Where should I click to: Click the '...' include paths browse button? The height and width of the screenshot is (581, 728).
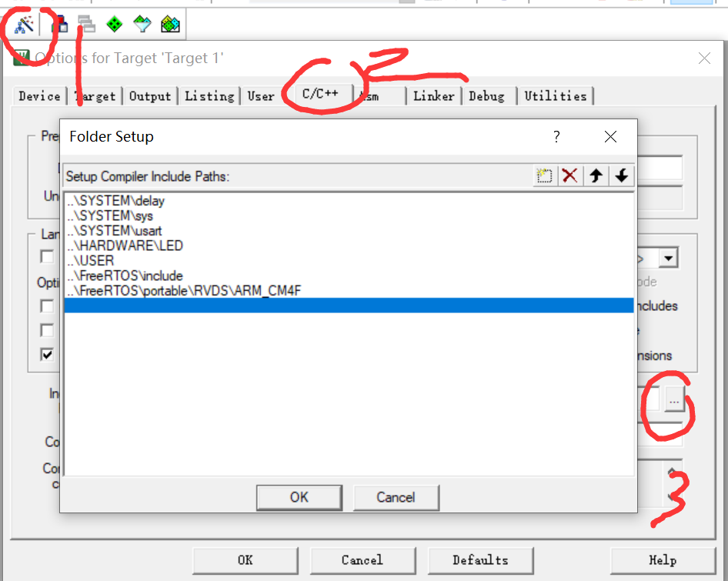674,399
